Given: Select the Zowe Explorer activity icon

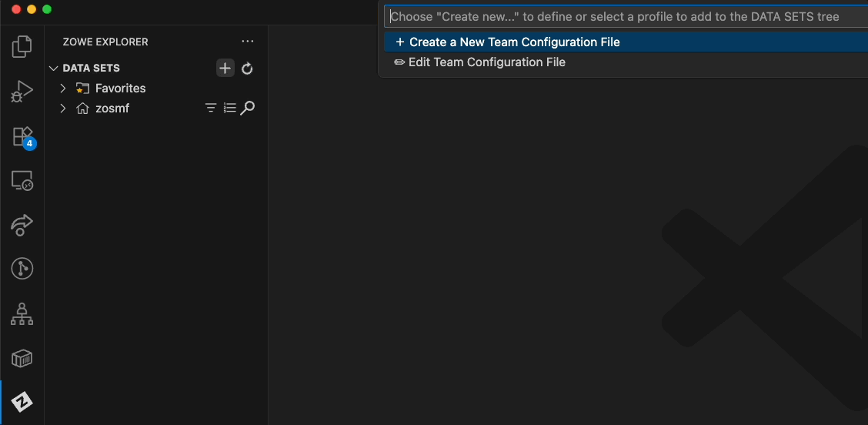Looking at the screenshot, I should 22,402.
